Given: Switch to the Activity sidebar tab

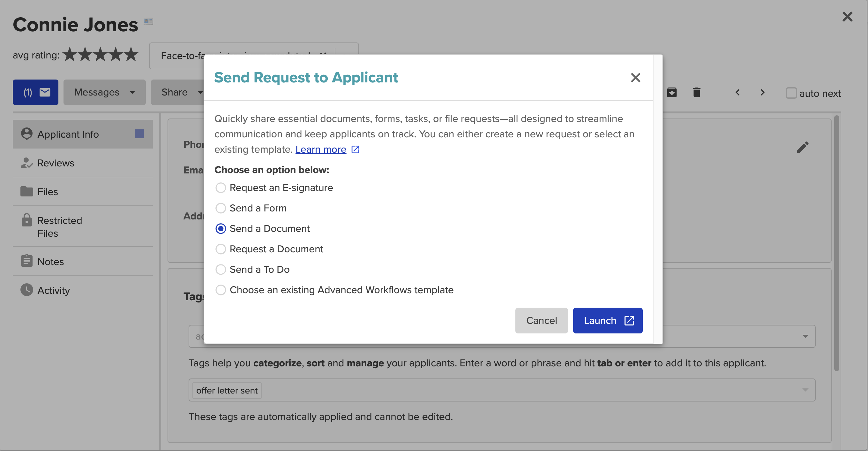Looking at the screenshot, I should 53,290.
